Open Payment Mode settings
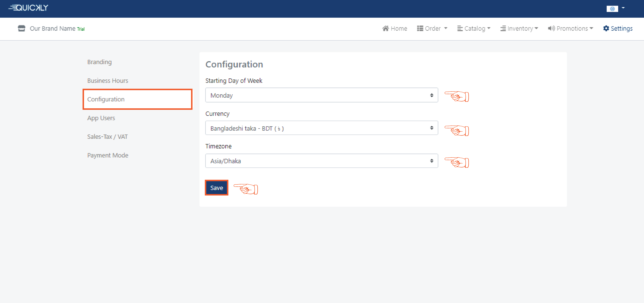644x303 pixels. (107, 156)
